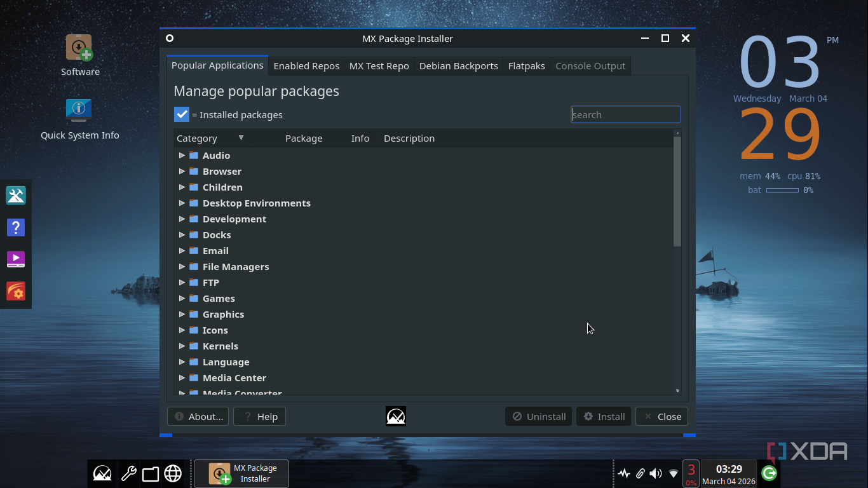Click the volume speaker tray icon
This screenshot has height=488, width=868.
(656, 473)
